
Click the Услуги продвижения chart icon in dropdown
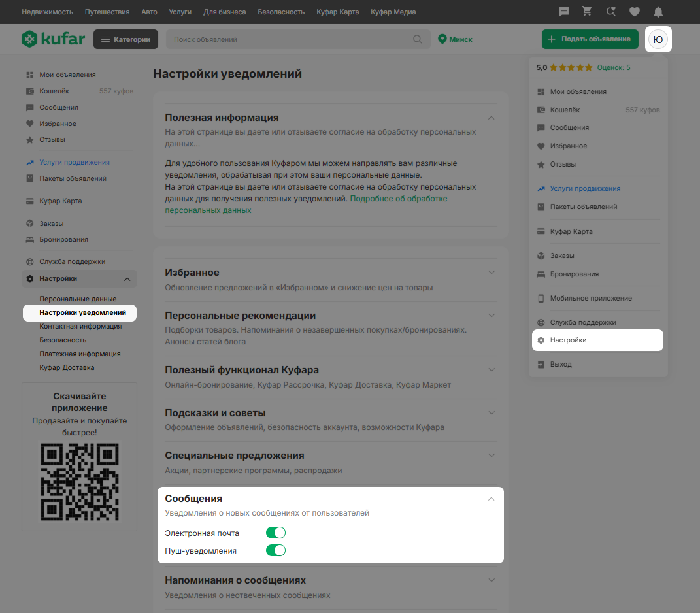pos(541,188)
